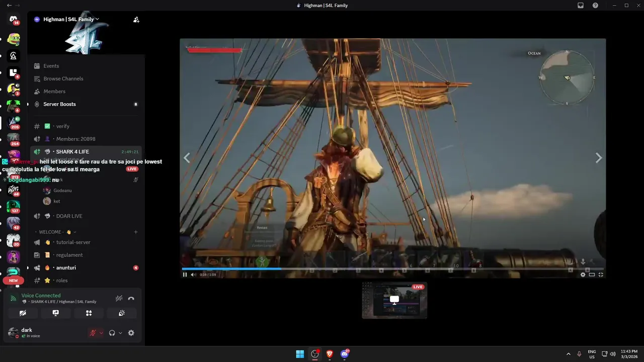Show hidden system tray icons
The width and height of the screenshot is (644, 362).
[569, 354]
